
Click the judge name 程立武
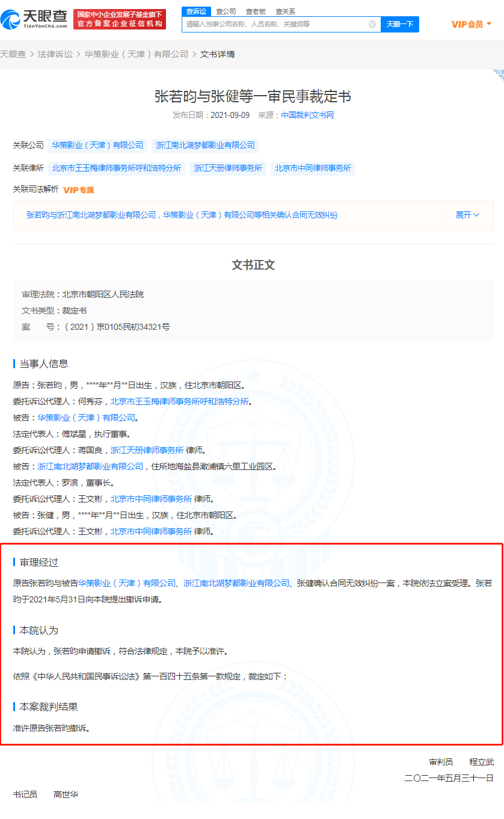click(x=482, y=762)
